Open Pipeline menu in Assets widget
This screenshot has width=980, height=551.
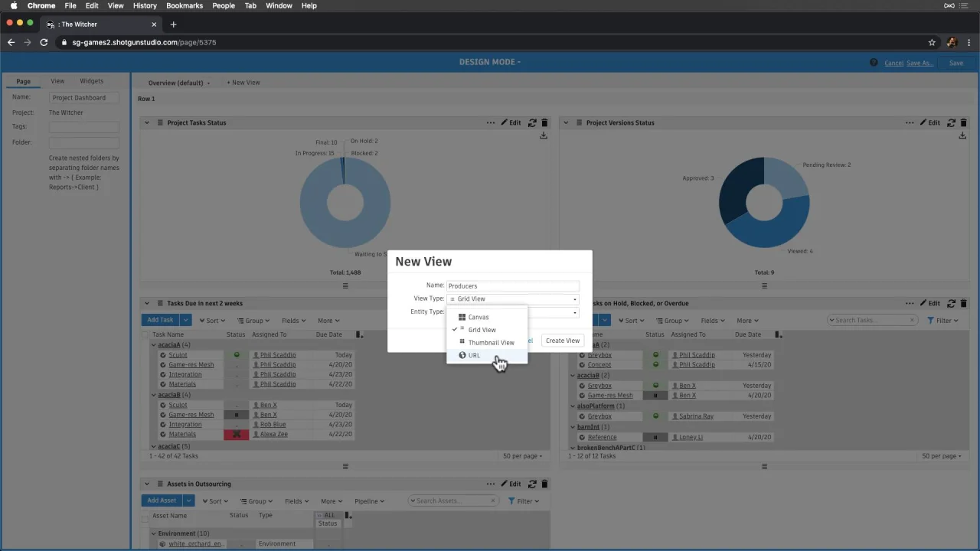pos(370,501)
